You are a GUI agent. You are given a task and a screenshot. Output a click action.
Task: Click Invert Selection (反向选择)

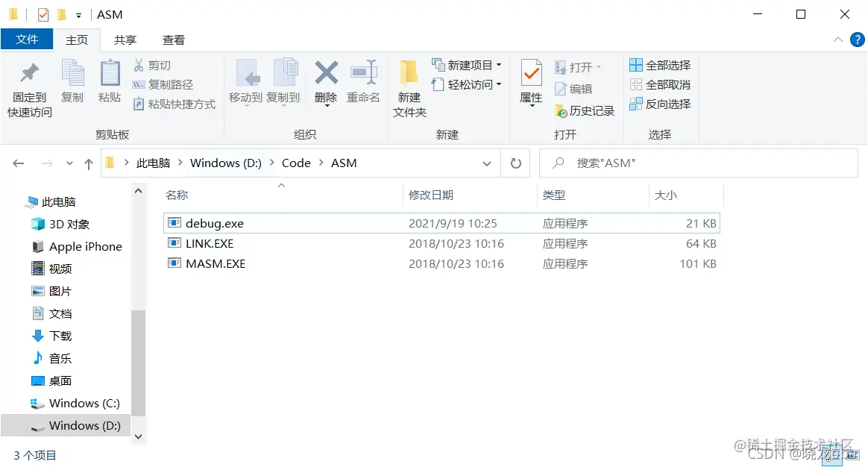[660, 104]
